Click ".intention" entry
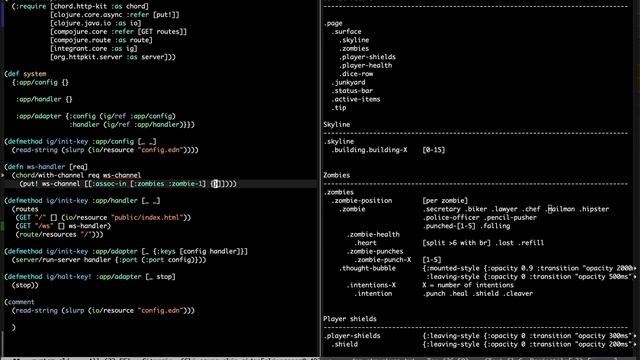The height and width of the screenshot is (360, 640). click(x=373, y=293)
